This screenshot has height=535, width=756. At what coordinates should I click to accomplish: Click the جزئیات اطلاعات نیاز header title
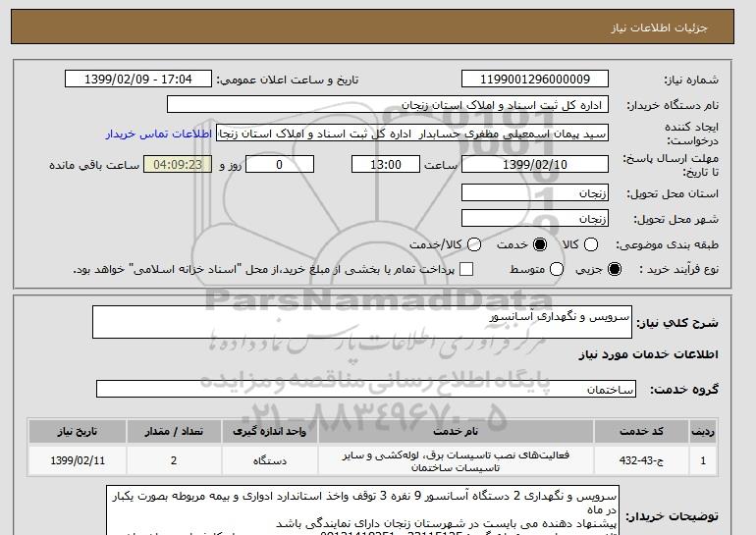pyautogui.click(x=659, y=27)
